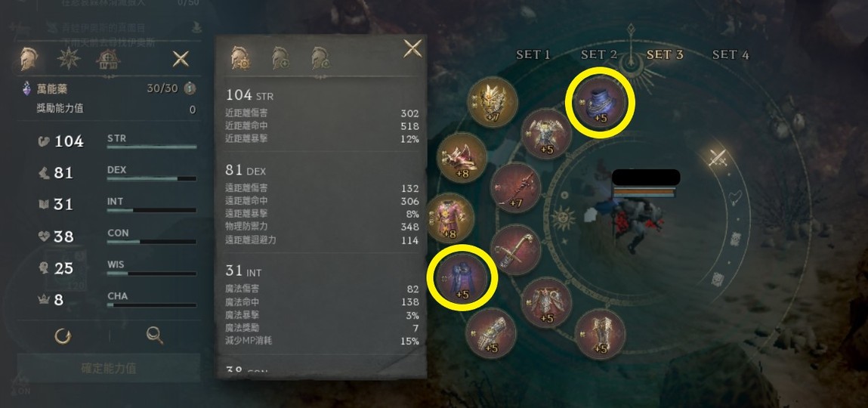Screen dimensions: 868x408
Task: Select the pink robe +8 slot
Action: pyautogui.click(x=450, y=218)
